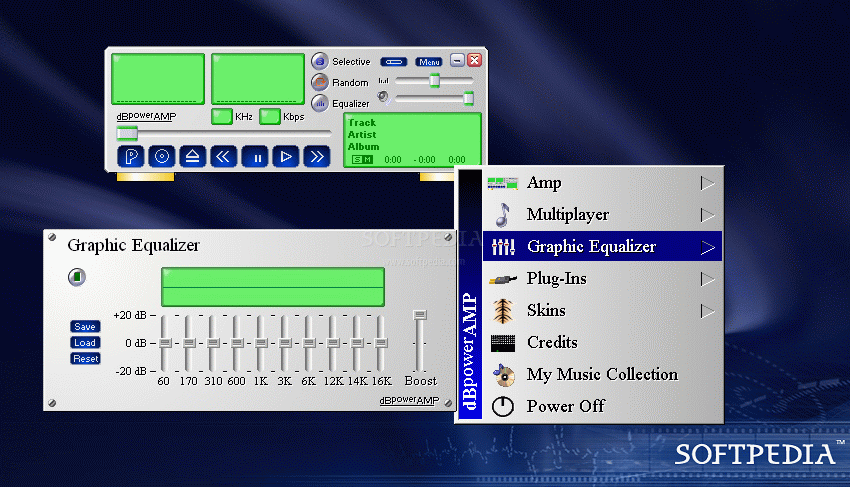The image size is (850, 487).
Task: Click the equalizer curve display
Action: pyautogui.click(x=273, y=287)
